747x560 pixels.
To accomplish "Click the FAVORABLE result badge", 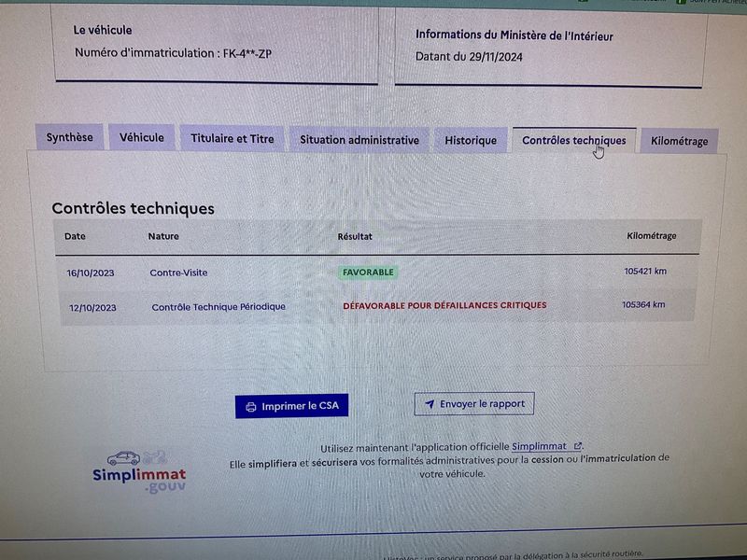I will pos(368,273).
